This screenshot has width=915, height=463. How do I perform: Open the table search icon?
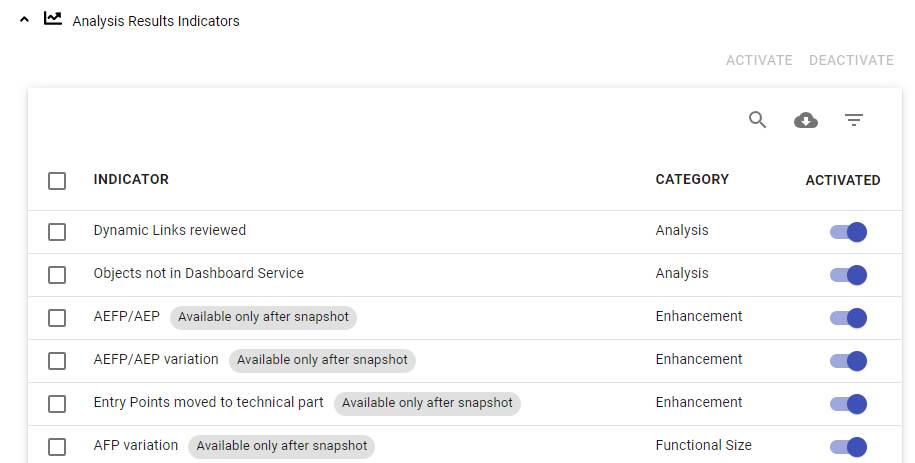757,120
